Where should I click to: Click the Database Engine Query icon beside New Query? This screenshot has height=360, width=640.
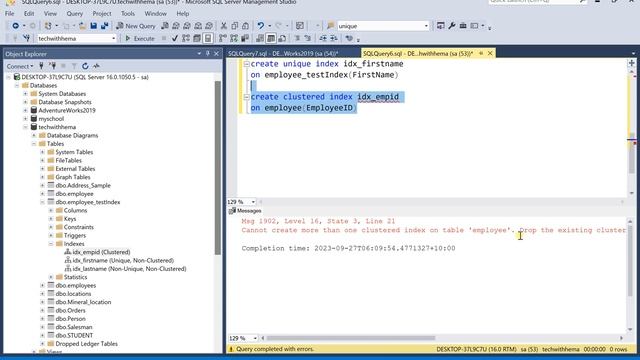pyautogui.click(x=165, y=26)
